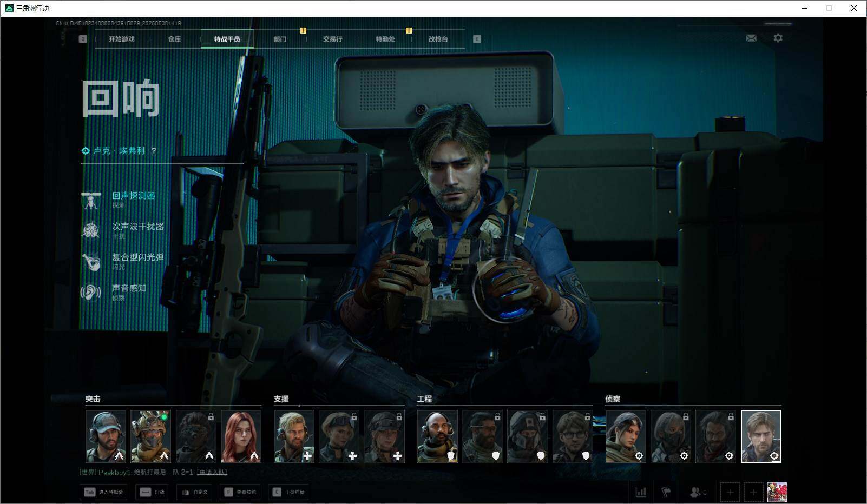867x504 pixels.
Task: Select the locked masked assault operator
Action: click(x=196, y=436)
